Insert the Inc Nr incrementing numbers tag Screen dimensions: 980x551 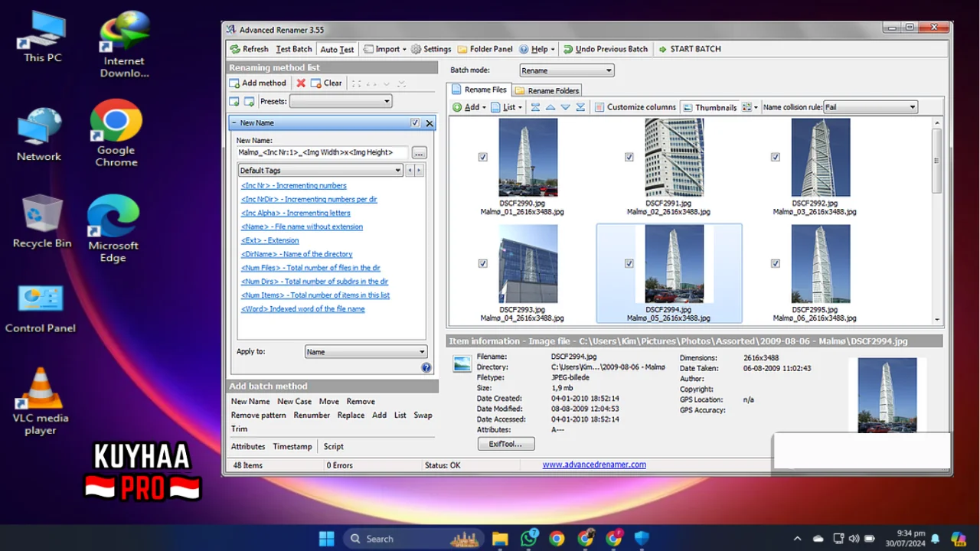pyautogui.click(x=294, y=186)
